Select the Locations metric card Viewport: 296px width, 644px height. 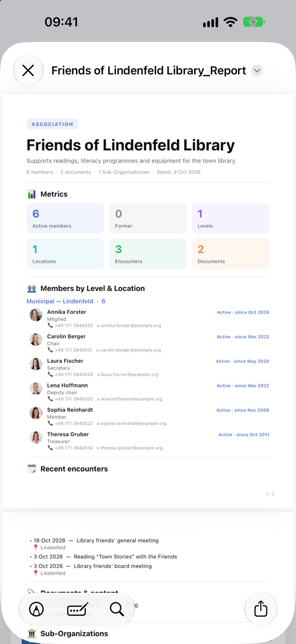tap(65, 254)
